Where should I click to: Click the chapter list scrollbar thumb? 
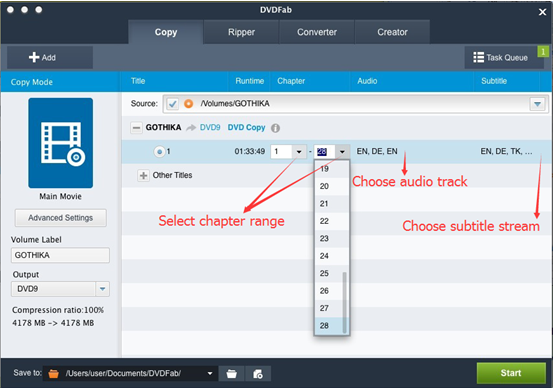[x=345, y=303]
